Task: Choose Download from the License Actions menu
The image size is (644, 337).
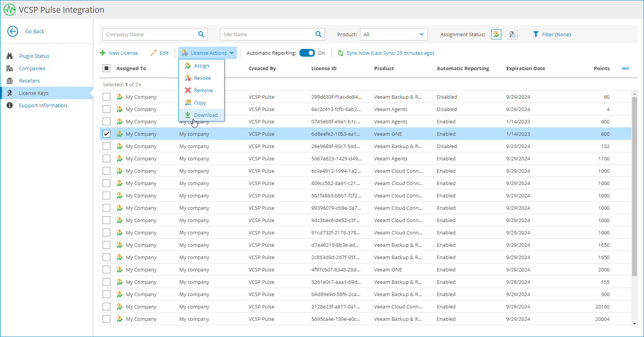Action: point(205,115)
